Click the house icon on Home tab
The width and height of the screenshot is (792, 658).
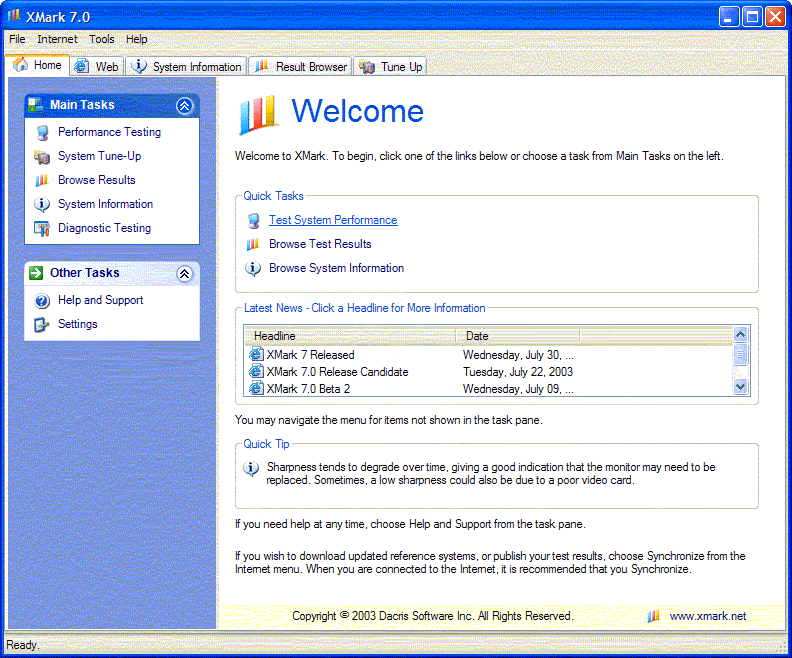pos(21,65)
